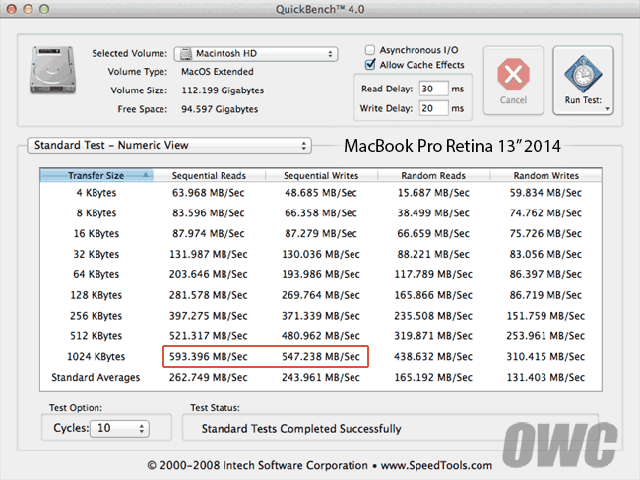The image size is (640, 480).
Task: Click Volume Size 112.199 Gigabytes text
Action: coord(223,90)
